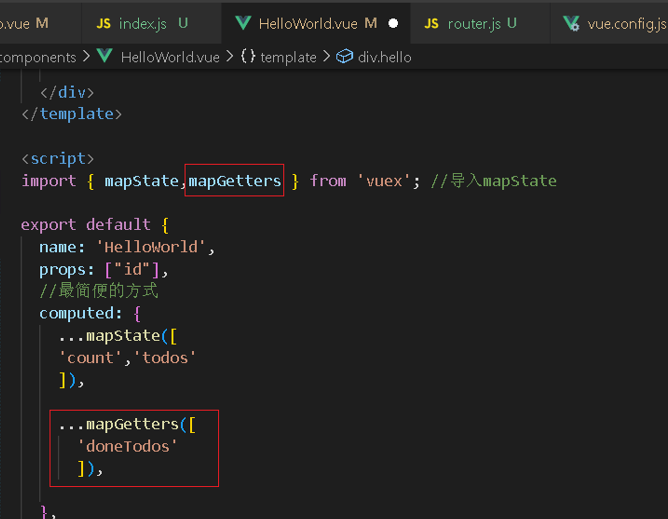Click the Vue icon on vue.config.js tab

tap(571, 23)
